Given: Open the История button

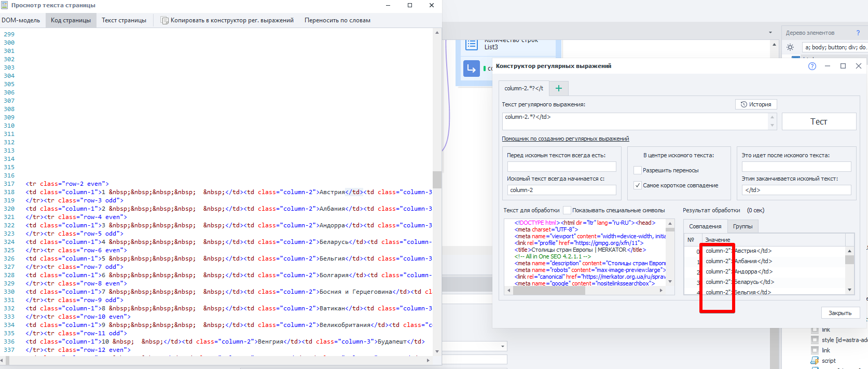Looking at the screenshot, I should [x=756, y=104].
